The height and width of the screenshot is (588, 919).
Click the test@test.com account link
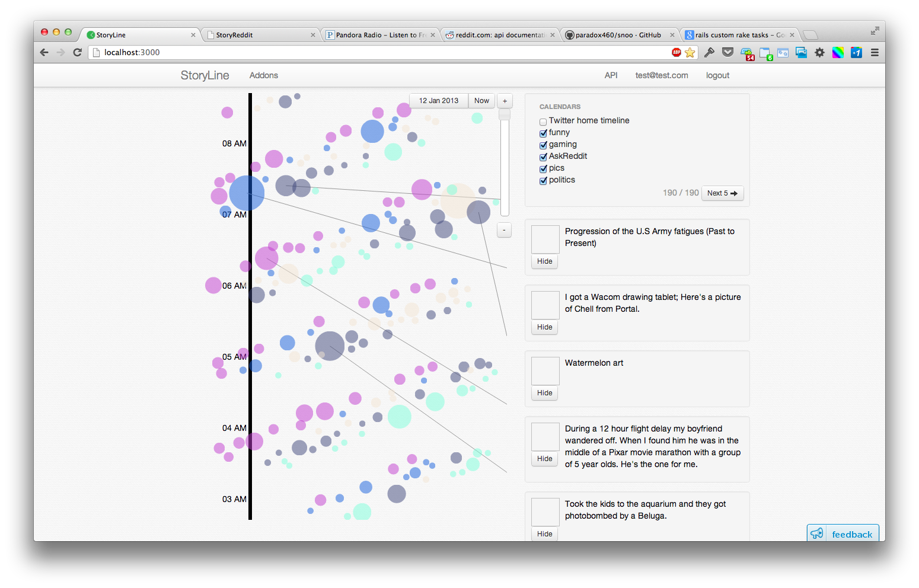pos(662,75)
